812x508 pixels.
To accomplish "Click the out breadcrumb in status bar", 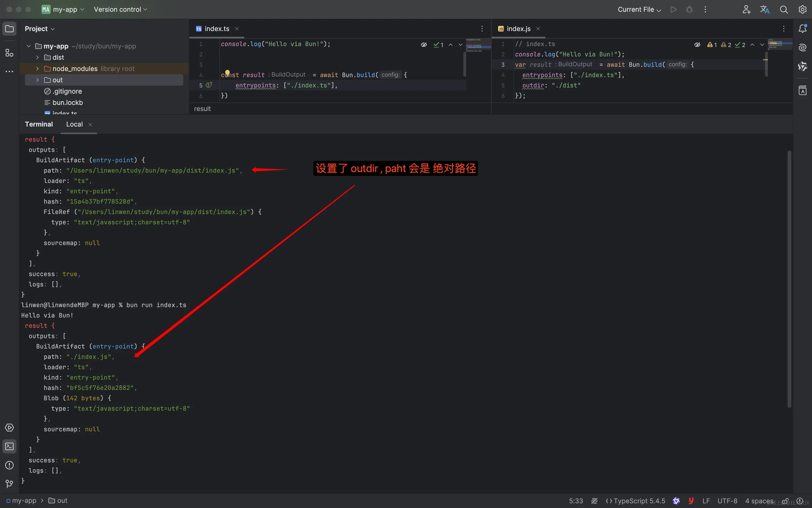I will pos(58,500).
